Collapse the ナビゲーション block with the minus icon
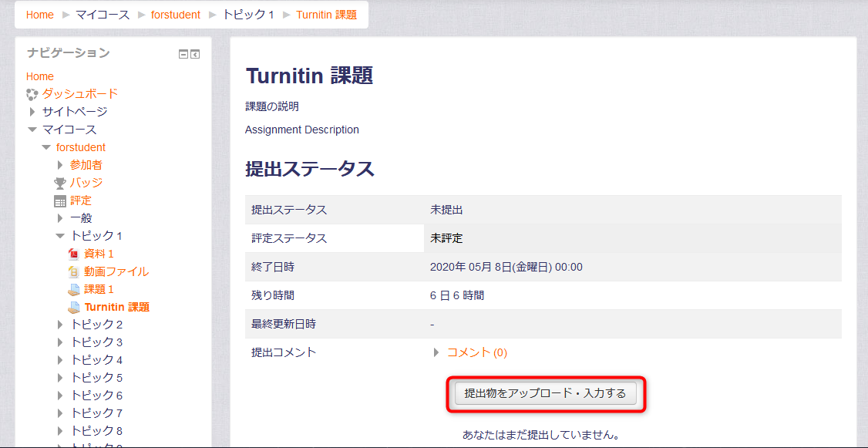Image resolution: width=868 pixels, height=448 pixels. click(183, 54)
